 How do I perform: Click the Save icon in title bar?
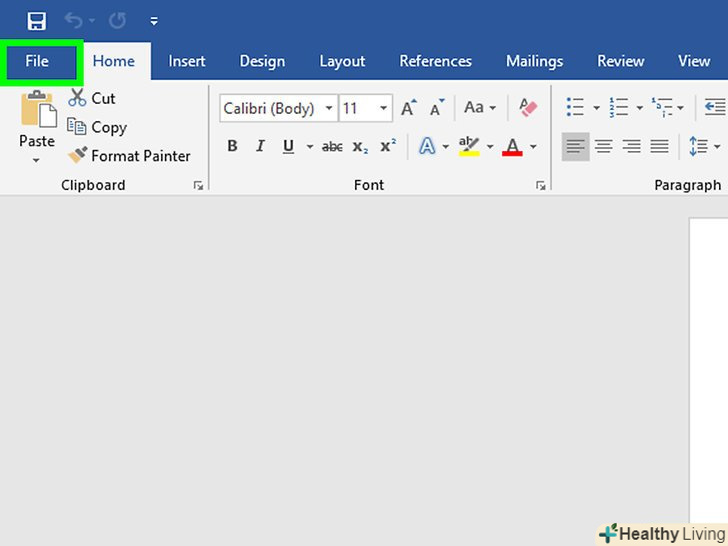coord(37,21)
